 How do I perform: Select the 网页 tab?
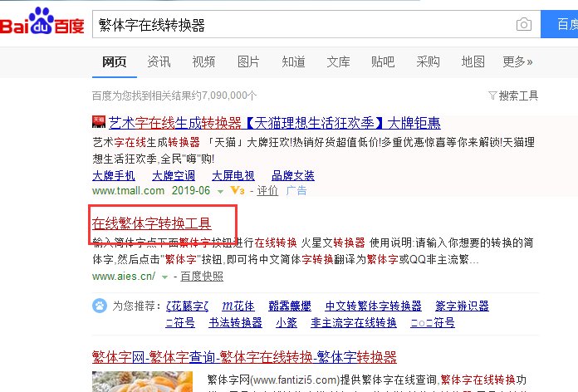click(115, 61)
